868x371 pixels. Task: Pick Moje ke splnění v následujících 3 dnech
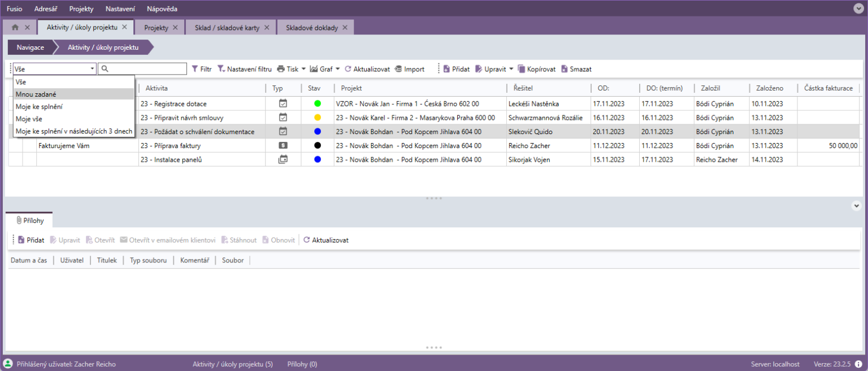(74, 131)
